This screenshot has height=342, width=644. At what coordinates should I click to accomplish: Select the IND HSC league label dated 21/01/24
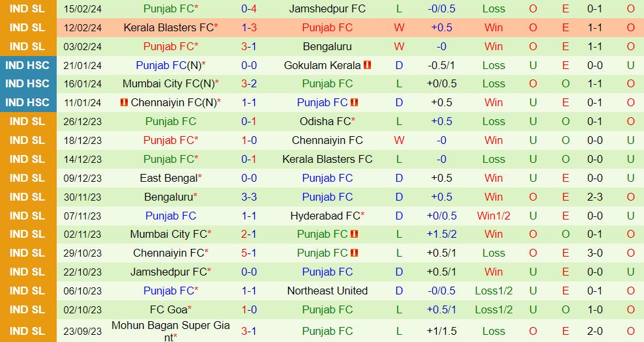click(x=28, y=65)
